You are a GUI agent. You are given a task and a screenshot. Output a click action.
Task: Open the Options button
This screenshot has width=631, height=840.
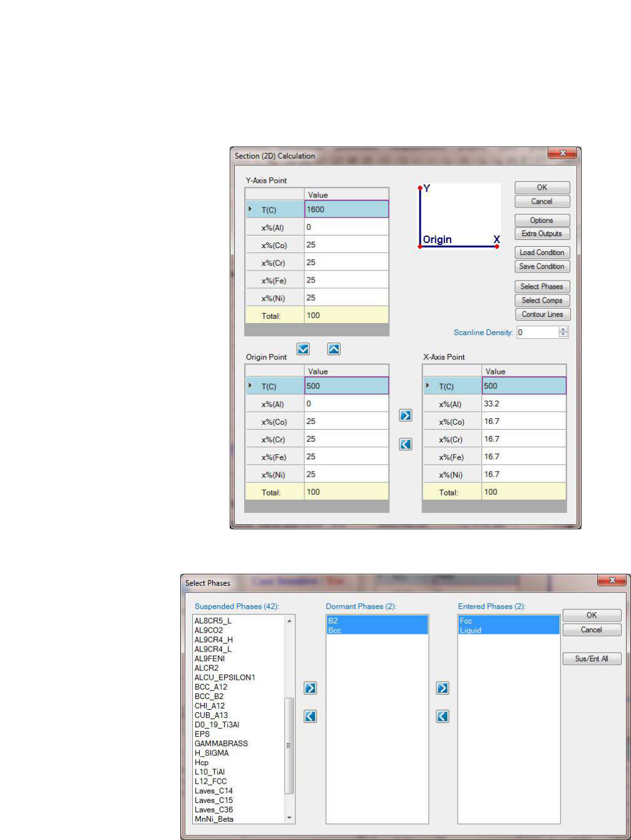coord(542,220)
